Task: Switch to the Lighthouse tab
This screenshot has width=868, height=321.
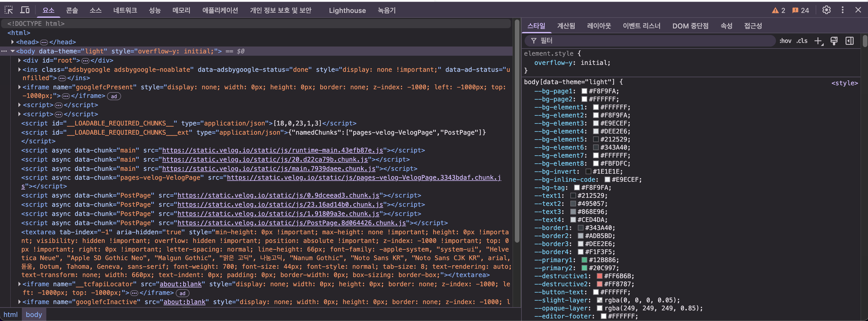Action: 347,10
